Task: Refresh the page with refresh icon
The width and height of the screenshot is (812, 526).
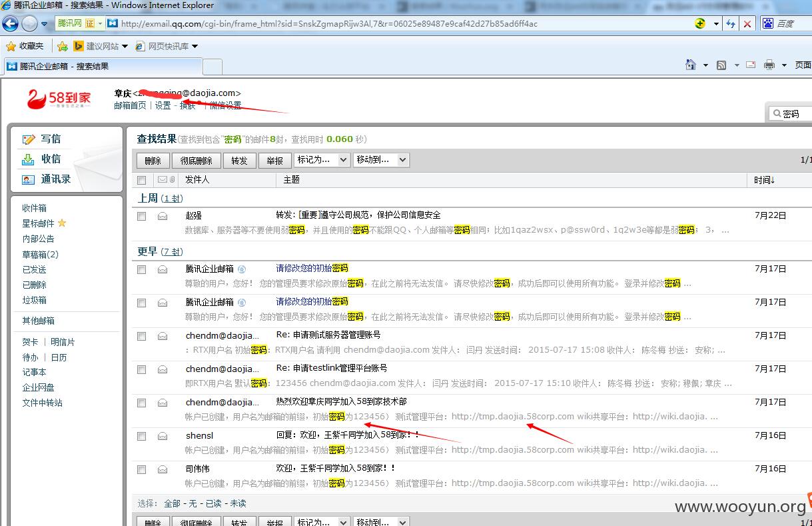Action: (x=731, y=23)
